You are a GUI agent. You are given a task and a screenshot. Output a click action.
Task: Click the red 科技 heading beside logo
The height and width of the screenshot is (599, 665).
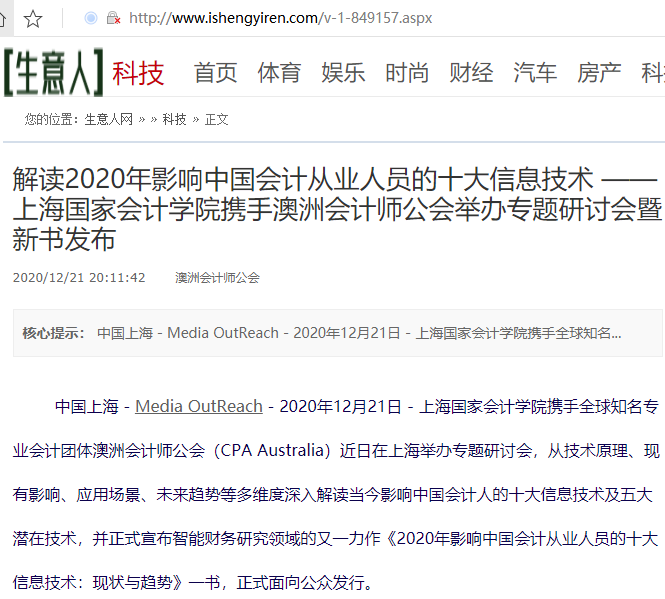[x=138, y=73]
